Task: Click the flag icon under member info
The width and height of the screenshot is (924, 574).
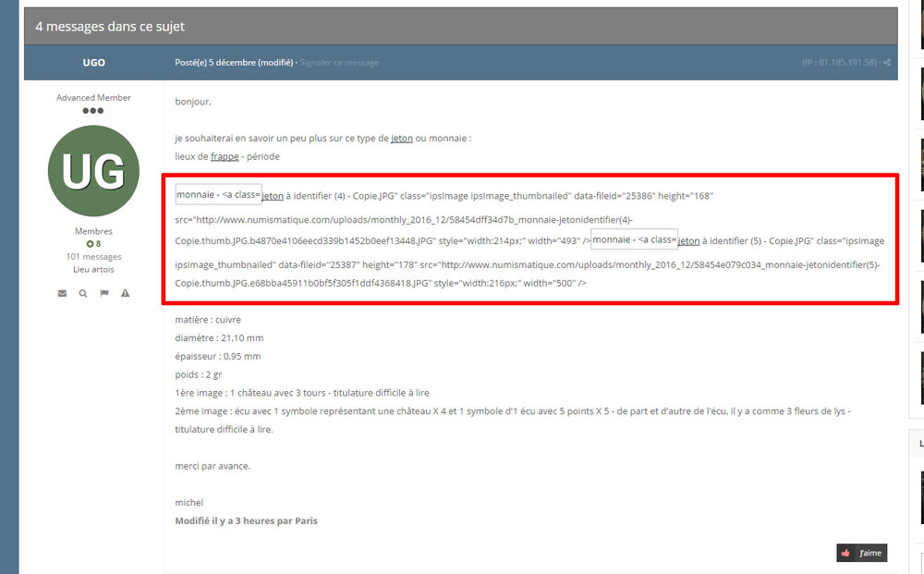Action: 103,293
